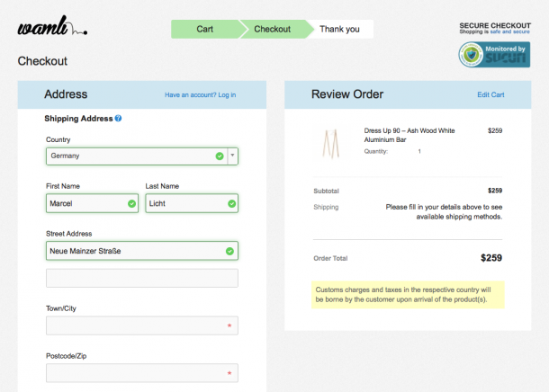The image size is (549, 392).
Task: Click the empty second street address line
Action: (x=142, y=278)
